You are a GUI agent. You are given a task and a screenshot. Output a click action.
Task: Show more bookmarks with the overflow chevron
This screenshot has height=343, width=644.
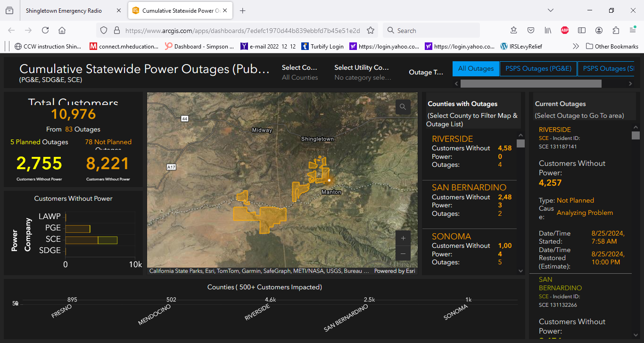tap(576, 46)
